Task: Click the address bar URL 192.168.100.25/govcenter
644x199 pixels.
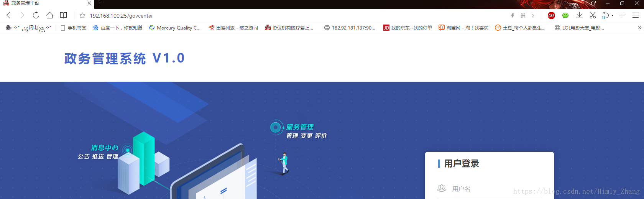Action: 121,16
